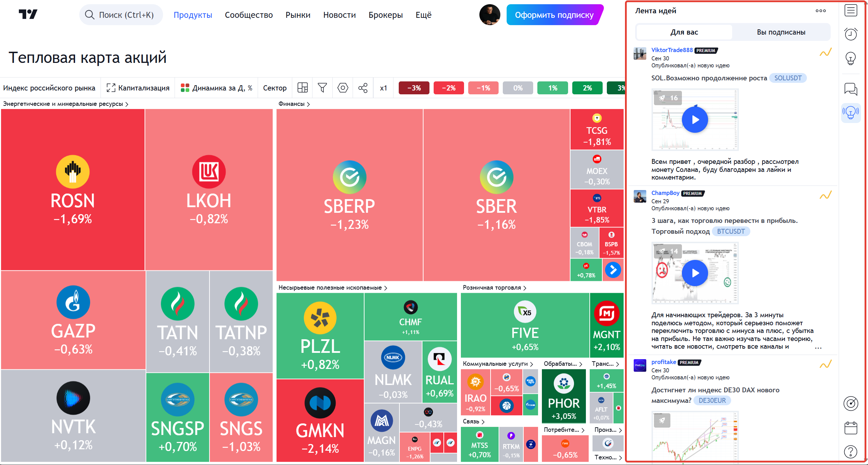The height and width of the screenshot is (465, 868).
Task: Expand the Связь sector header
Action: (473, 421)
